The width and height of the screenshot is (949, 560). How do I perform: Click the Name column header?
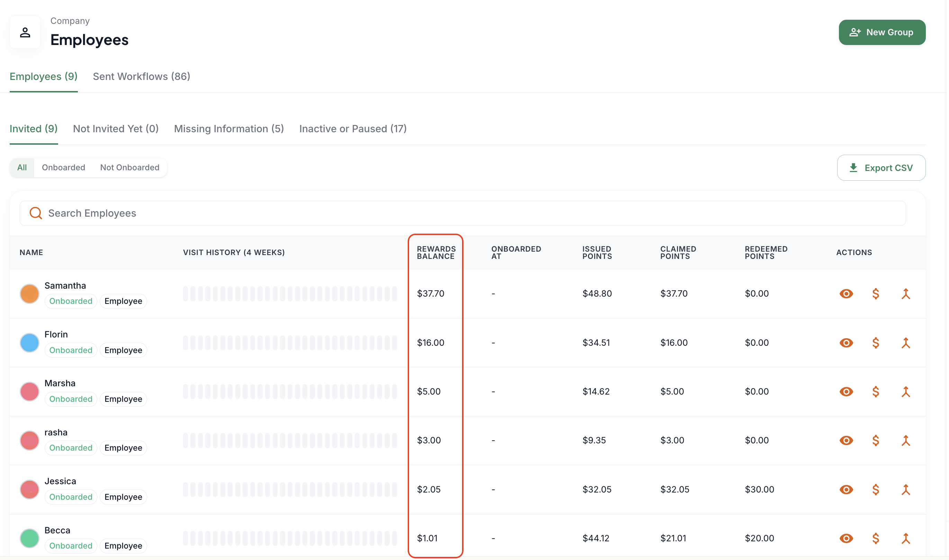31,252
